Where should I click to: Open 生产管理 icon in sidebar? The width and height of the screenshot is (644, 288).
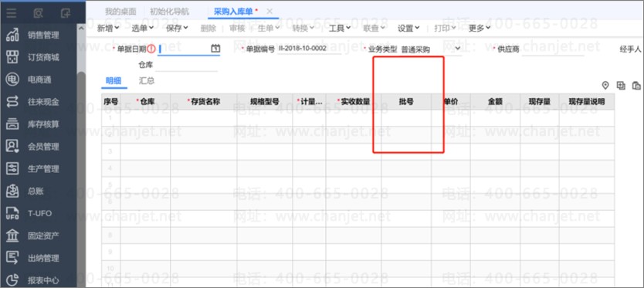click(x=12, y=168)
